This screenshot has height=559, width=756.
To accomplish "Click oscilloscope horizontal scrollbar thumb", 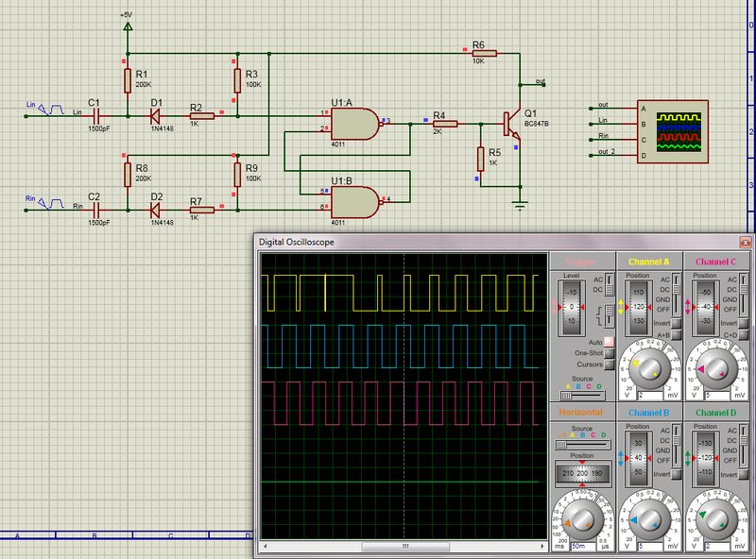I will pyautogui.click(x=405, y=547).
